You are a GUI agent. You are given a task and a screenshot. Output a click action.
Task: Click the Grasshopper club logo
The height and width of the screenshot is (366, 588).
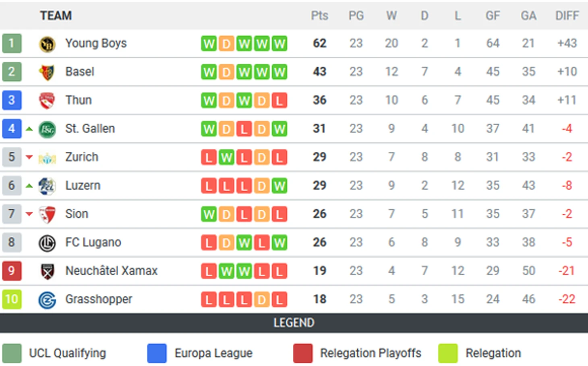point(47,300)
